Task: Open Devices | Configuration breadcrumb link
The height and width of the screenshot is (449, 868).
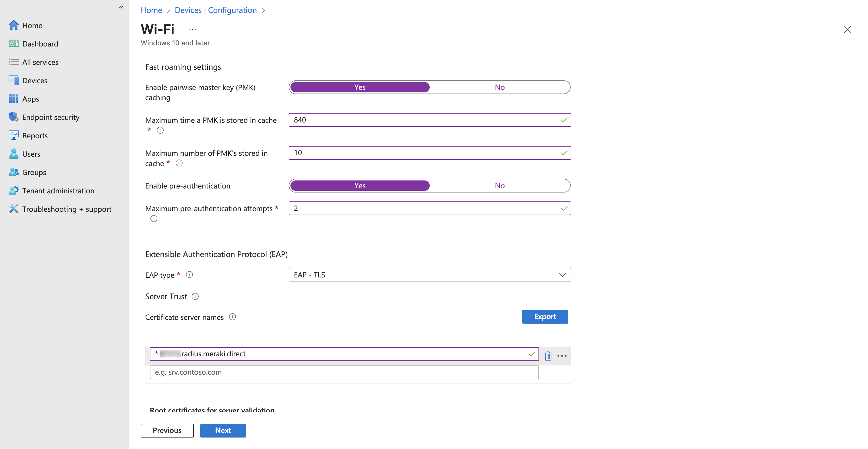Action: [216, 10]
